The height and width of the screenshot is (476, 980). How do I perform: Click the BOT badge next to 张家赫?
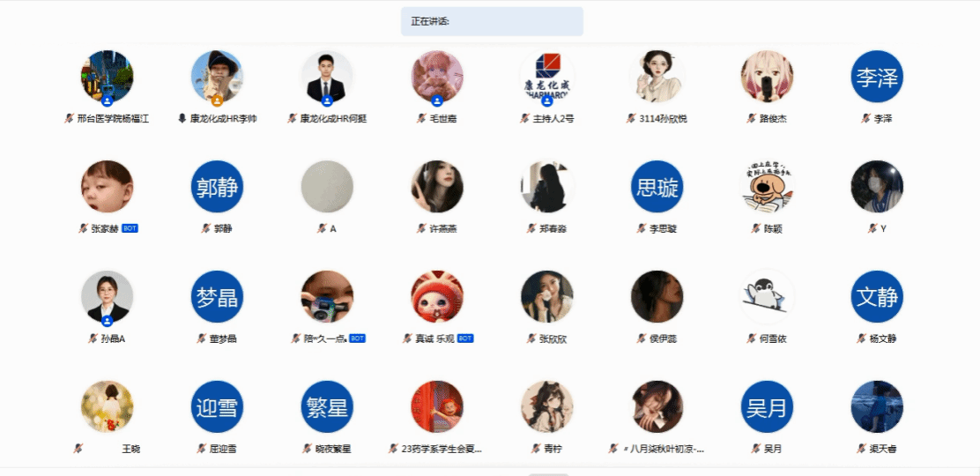pos(130,228)
